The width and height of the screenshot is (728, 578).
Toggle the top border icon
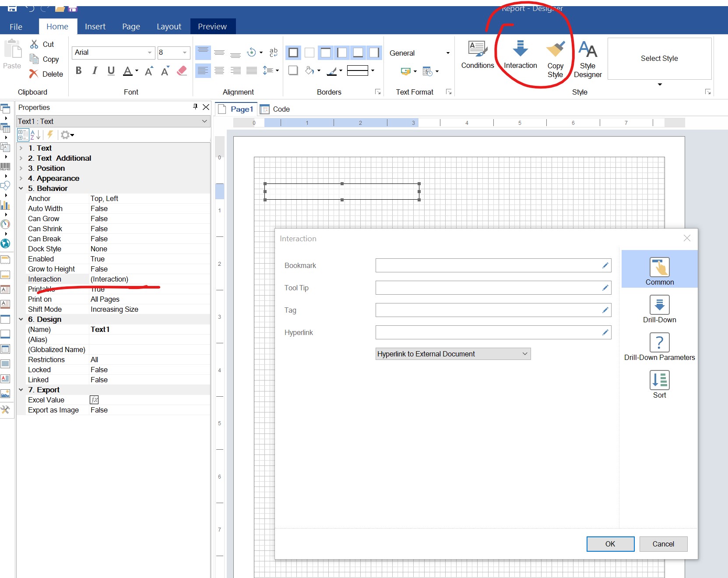click(326, 53)
